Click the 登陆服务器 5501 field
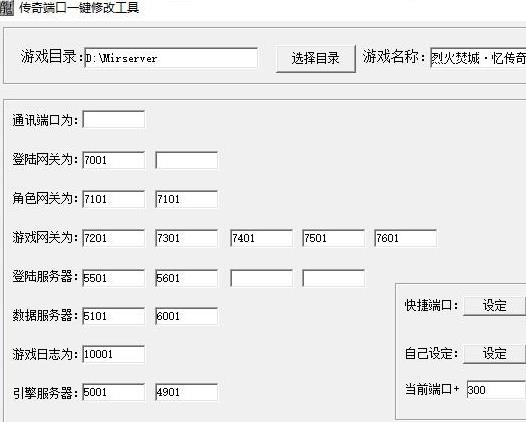The image size is (526, 422). click(x=114, y=278)
